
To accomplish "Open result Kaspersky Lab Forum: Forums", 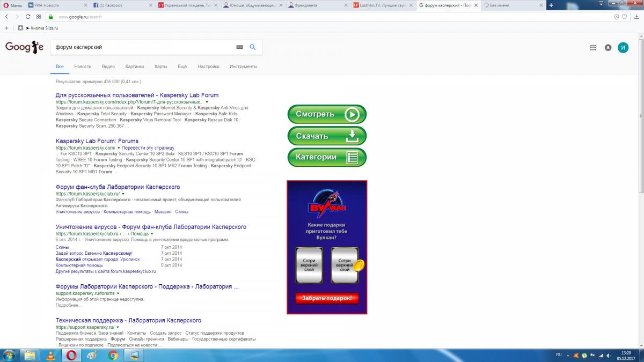I will pyautogui.click(x=97, y=141).
